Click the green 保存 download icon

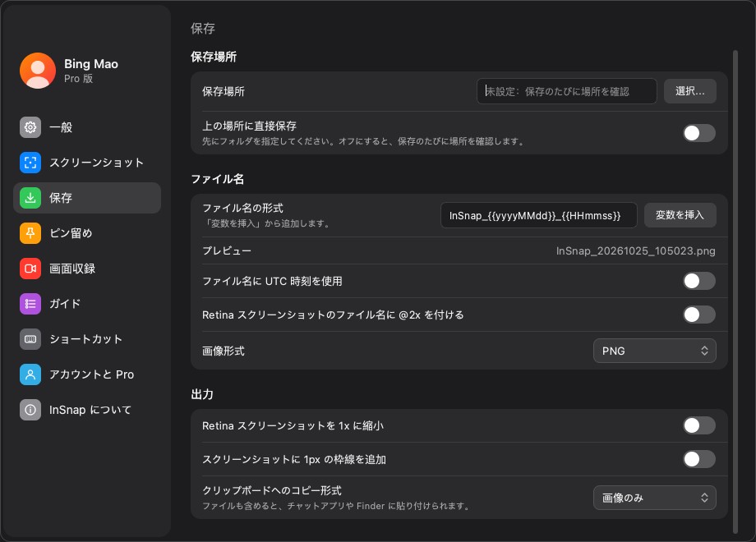[30, 198]
